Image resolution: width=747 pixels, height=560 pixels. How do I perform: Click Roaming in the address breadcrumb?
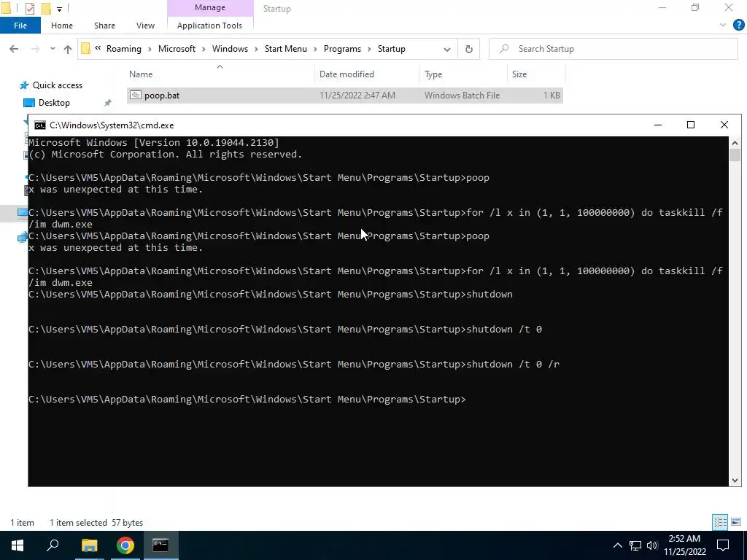pos(124,49)
